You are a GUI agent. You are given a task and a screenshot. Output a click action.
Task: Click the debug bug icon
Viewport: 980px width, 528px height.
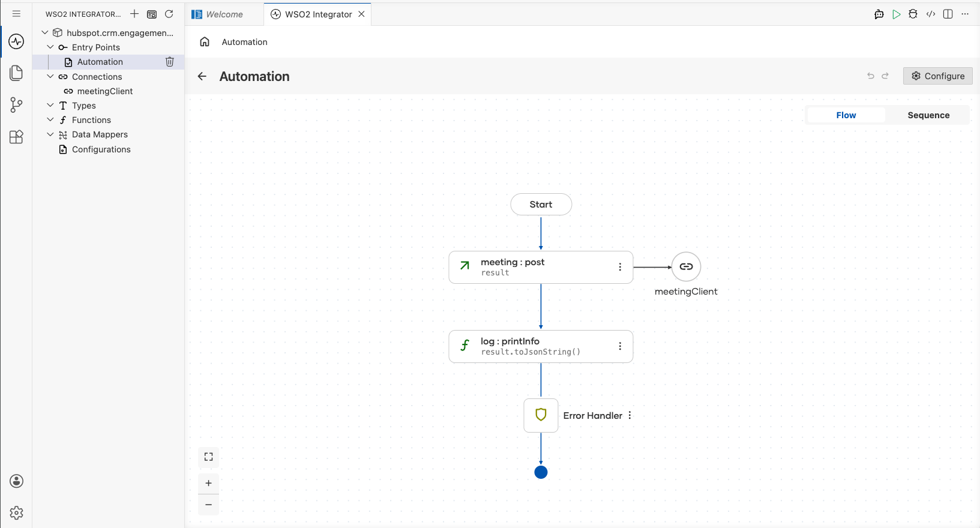[913, 14]
